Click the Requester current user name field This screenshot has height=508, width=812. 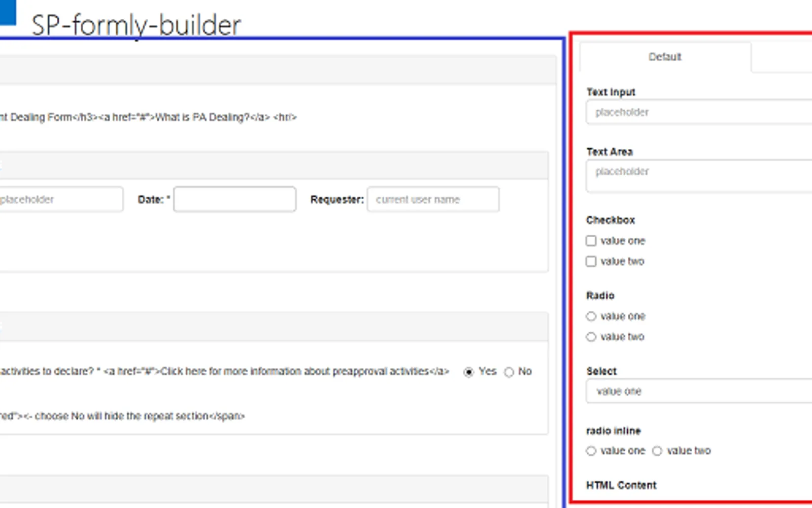click(x=433, y=199)
